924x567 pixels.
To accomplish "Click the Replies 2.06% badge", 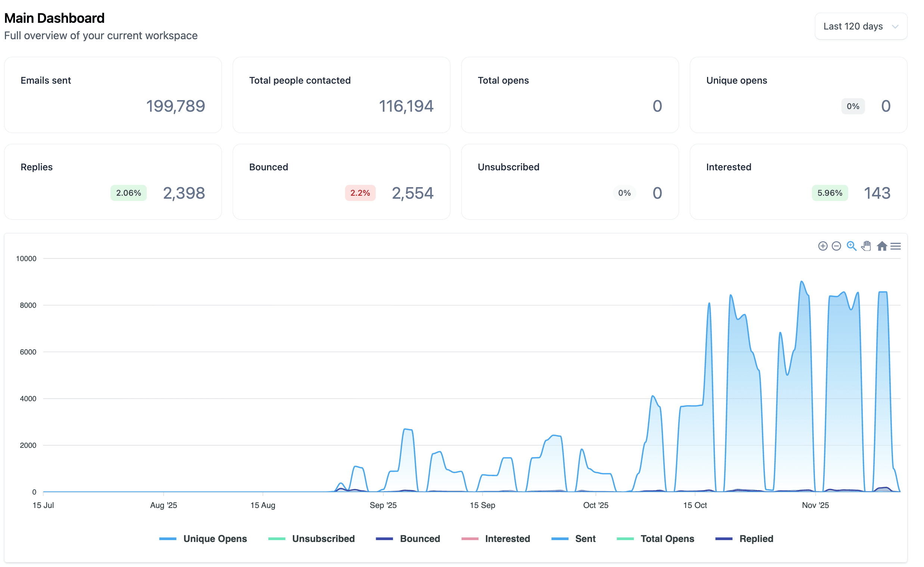I will 128,193.
